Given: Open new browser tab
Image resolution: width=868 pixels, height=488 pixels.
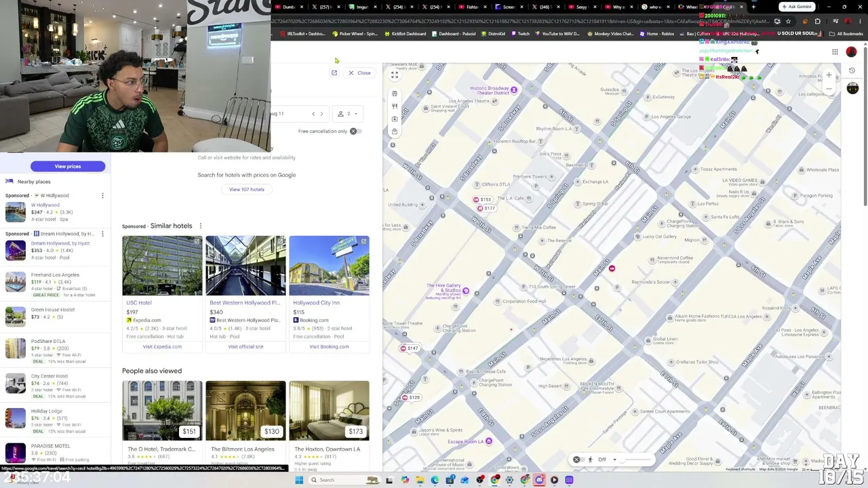Looking at the screenshot, I should (x=753, y=7).
